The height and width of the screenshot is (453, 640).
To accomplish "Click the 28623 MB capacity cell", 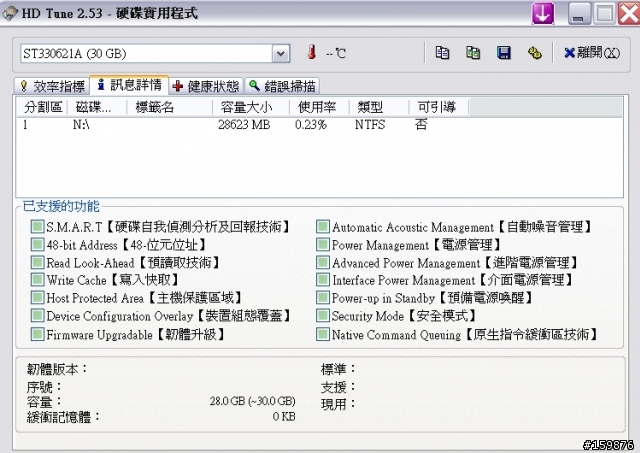I will 244,124.
